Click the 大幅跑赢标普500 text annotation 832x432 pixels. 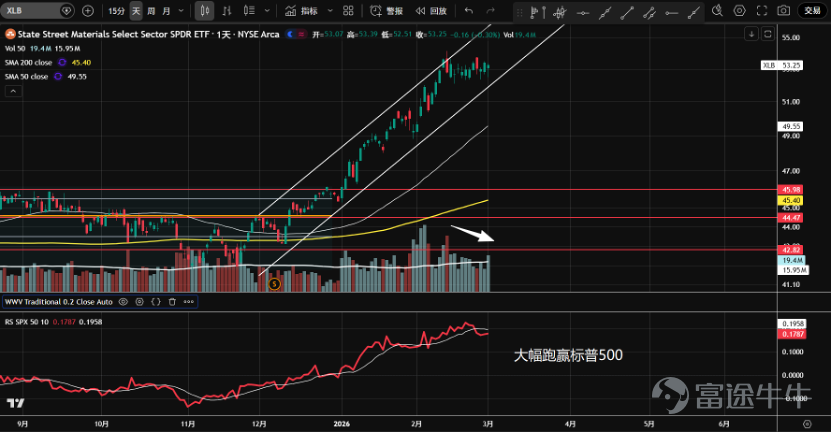(568, 355)
